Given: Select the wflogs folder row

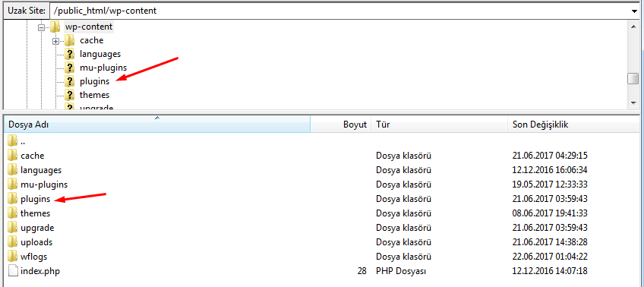Looking at the screenshot, I should pos(322,257).
